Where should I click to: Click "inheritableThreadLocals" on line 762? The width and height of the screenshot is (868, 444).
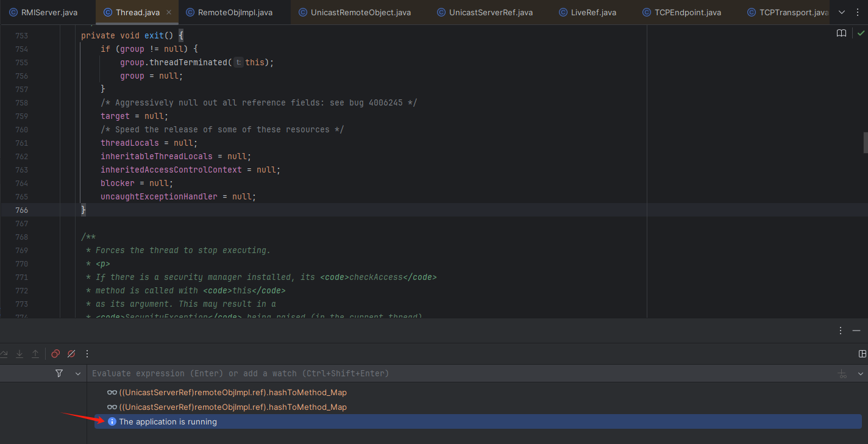coord(157,156)
